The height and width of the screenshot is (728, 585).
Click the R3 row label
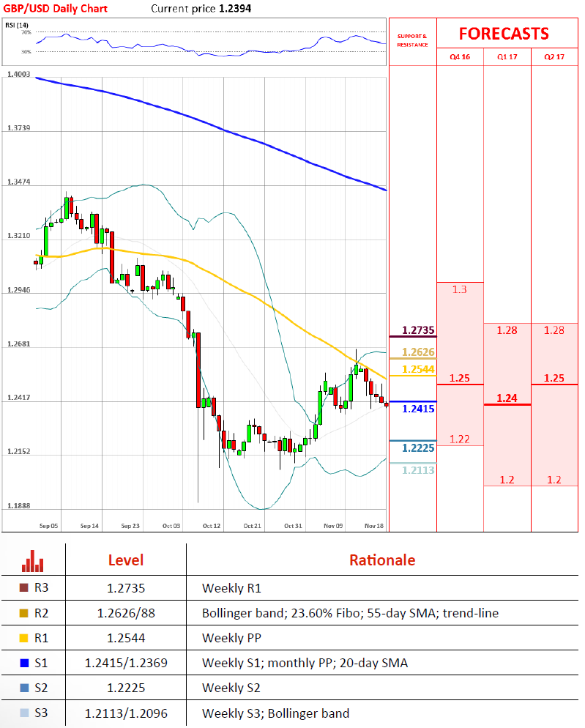click(41, 588)
